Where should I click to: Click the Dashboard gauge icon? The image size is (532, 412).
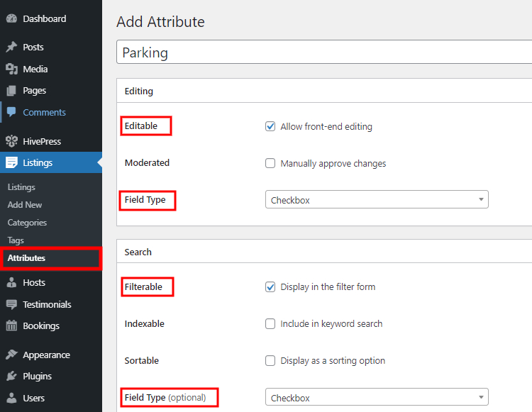[11, 18]
